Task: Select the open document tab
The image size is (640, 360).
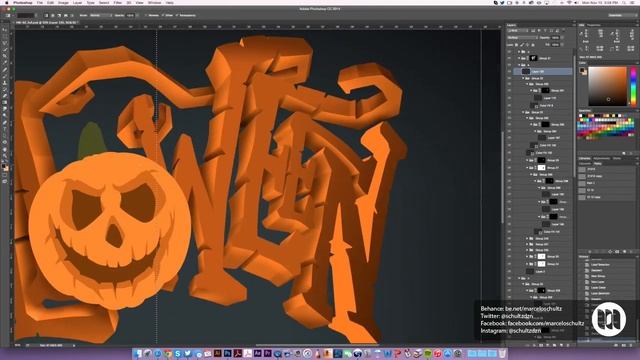Action: (46, 22)
